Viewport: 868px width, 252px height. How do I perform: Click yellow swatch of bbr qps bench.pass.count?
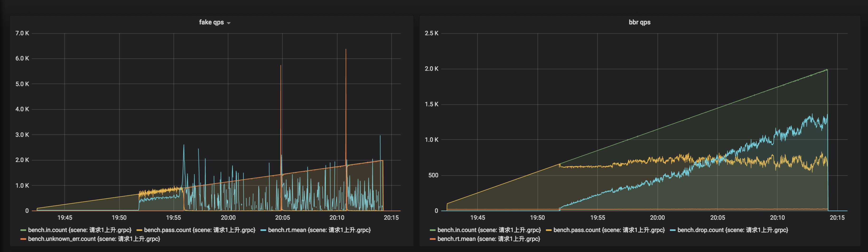pos(549,230)
